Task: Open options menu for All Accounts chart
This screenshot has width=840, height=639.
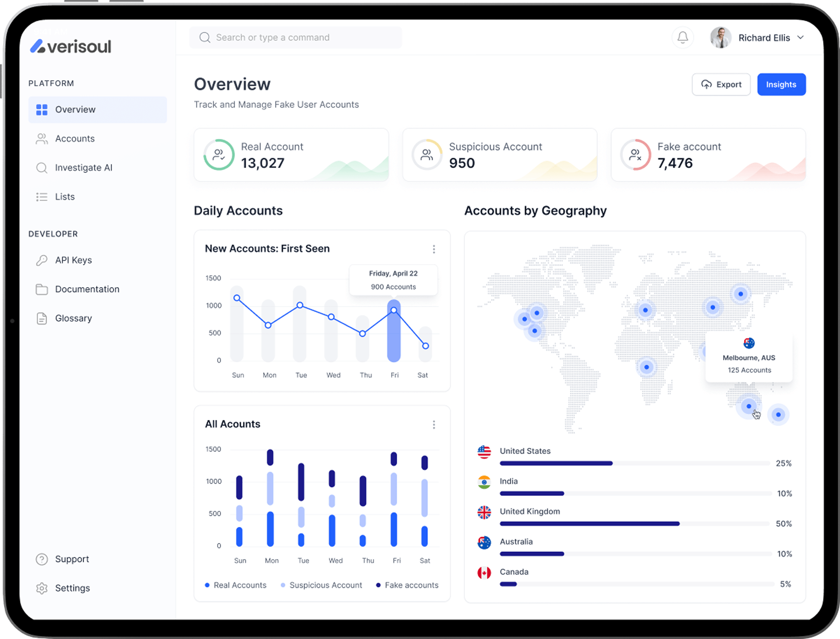Action: click(433, 424)
